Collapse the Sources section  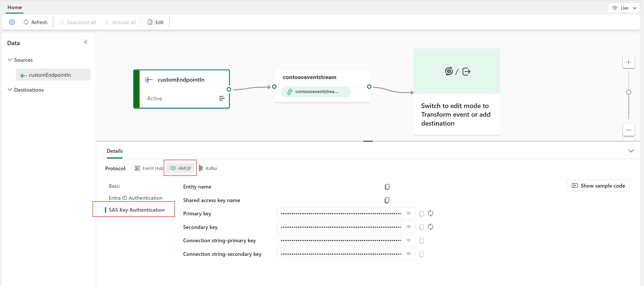(10, 59)
